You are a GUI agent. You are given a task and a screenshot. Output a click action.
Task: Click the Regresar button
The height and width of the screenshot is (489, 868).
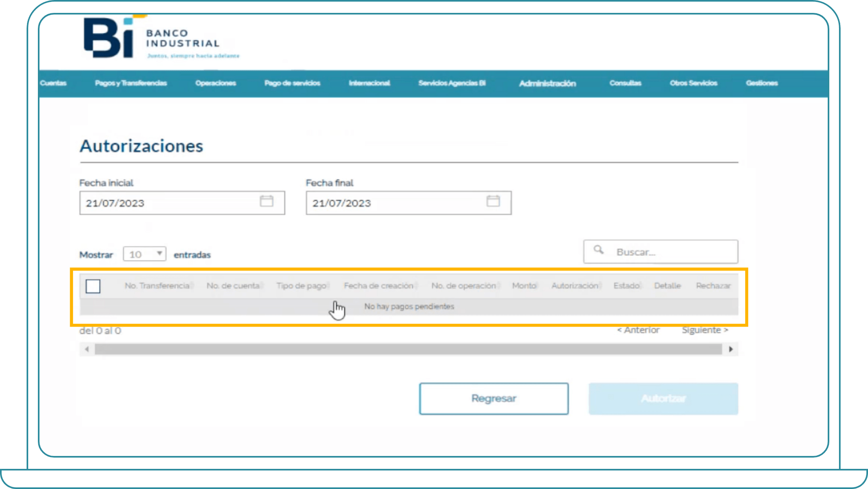(494, 398)
